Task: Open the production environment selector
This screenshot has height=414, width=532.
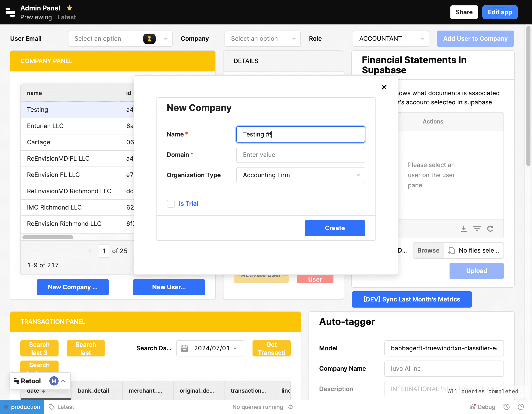Action: point(22,407)
